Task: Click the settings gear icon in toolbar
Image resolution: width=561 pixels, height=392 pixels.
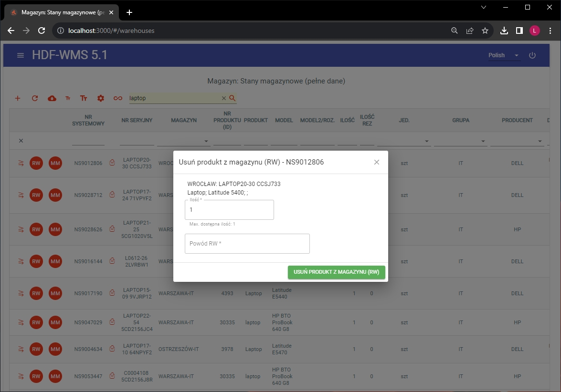Action: 101,98
